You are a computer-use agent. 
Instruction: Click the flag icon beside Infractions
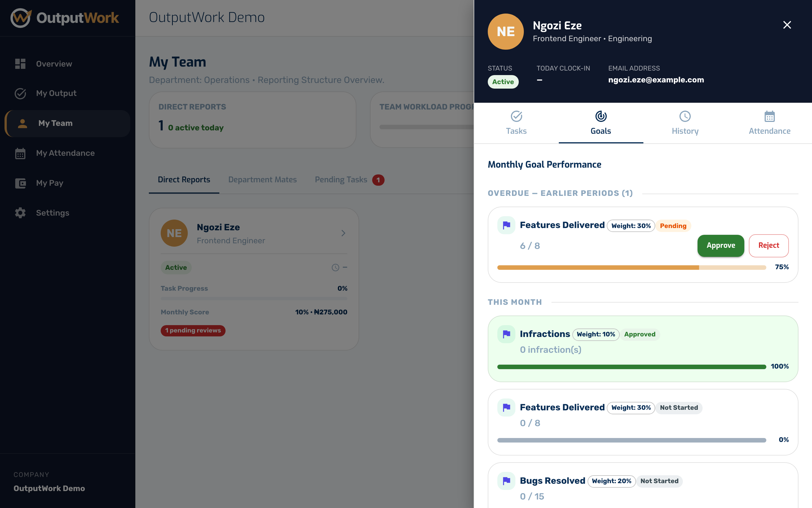click(506, 334)
